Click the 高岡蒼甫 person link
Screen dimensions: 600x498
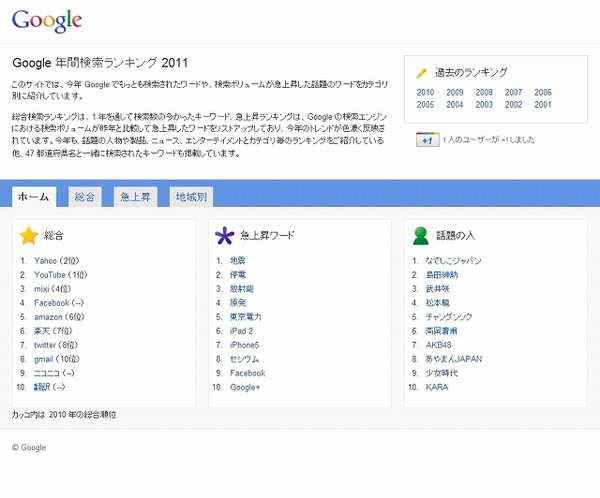(x=442, y=331)
